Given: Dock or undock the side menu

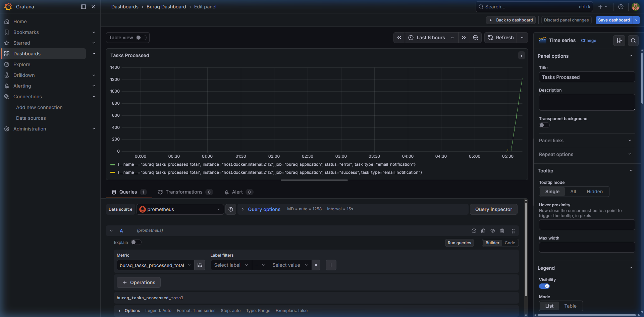Looking at the screenshot, I should [84, 7].
